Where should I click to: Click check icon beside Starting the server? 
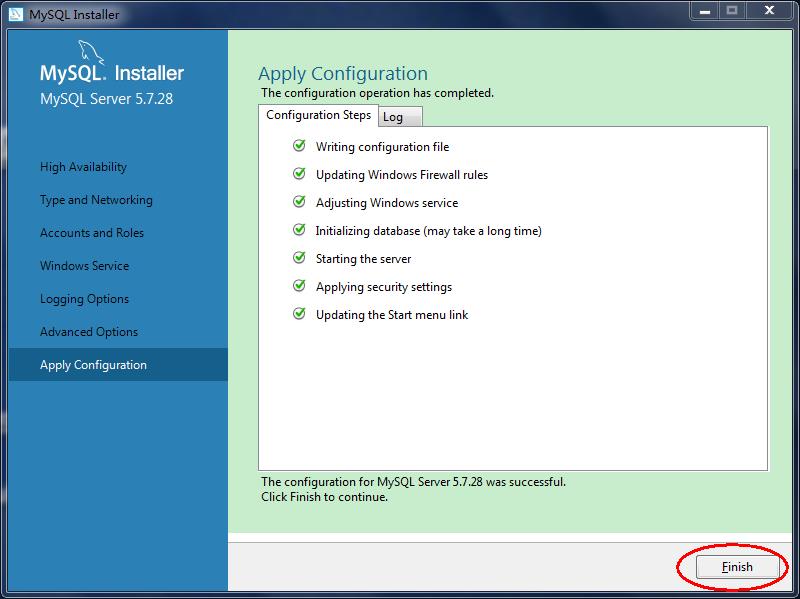(299, 258)
